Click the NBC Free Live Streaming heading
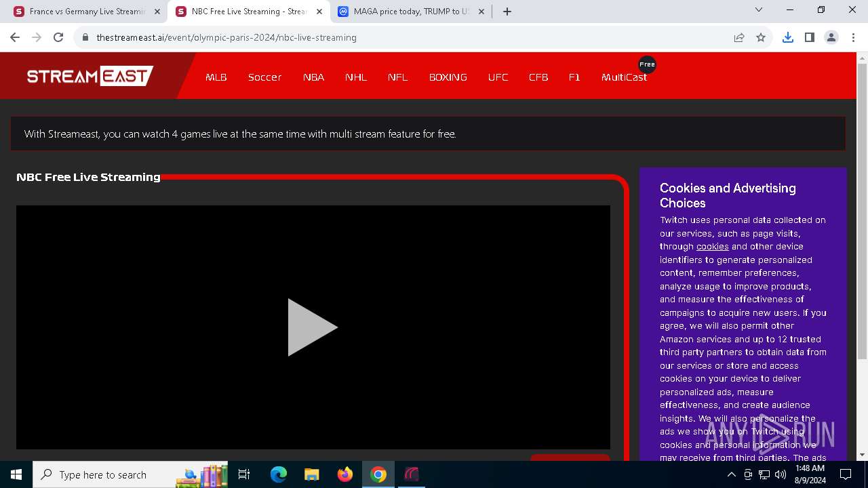The height and width of the screenshot is (488, 868). tap(88, 177)
